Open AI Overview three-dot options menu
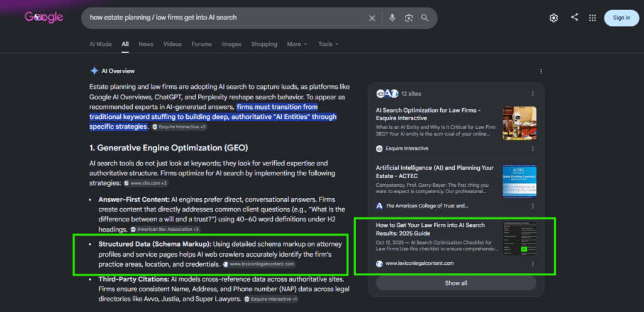The image size is (644, 312). (541, 72)
